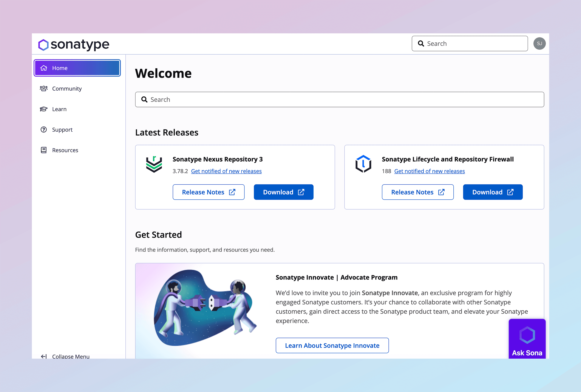Collapse the sidebar menu
This screenshot has width=581, height=392.
[x=65, y=356]
